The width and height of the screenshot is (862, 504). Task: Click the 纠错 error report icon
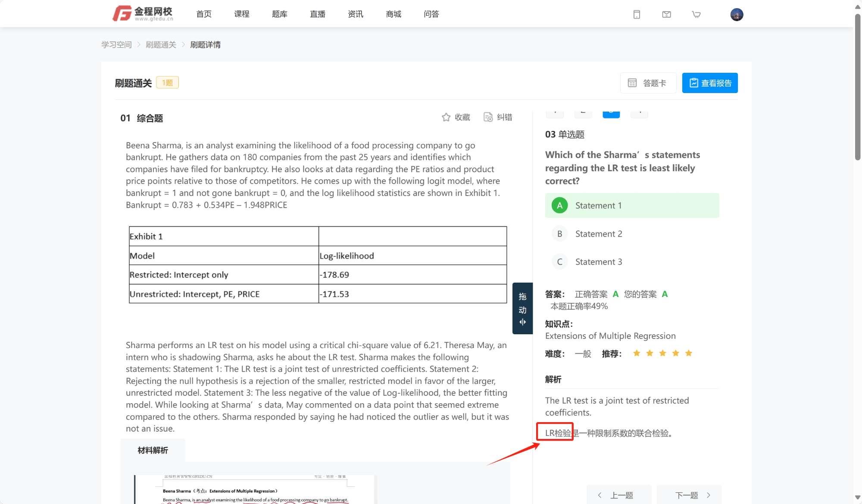tap(488, 117)
